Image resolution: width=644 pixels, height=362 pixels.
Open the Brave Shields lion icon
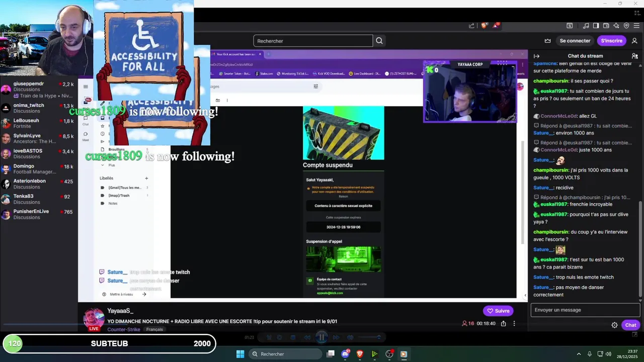click(x=485, y=26)
